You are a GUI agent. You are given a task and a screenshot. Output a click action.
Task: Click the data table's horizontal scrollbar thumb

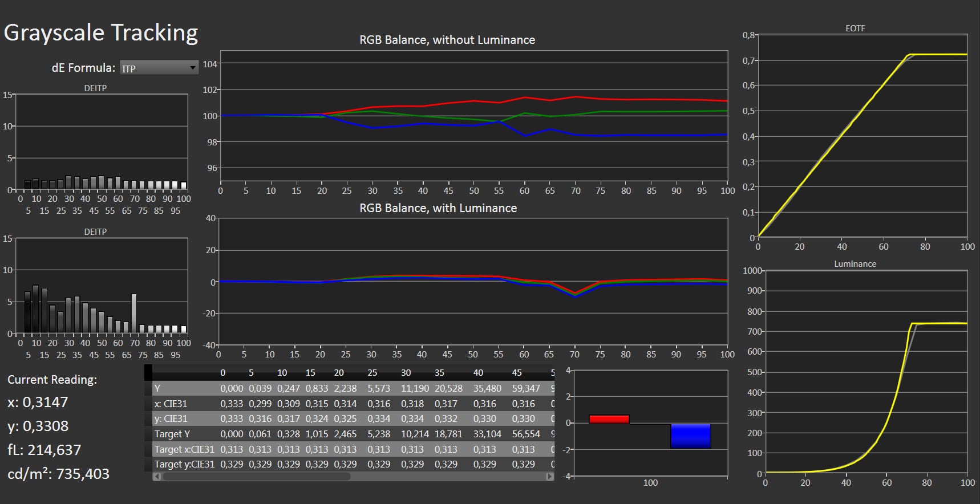[x=257, y=477]
